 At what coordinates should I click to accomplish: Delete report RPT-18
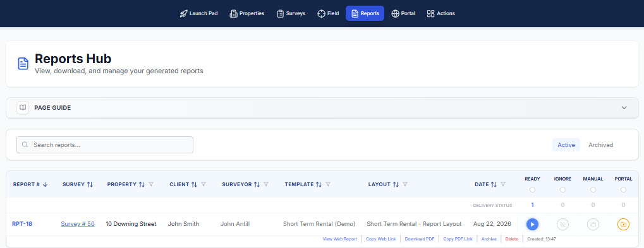tap(512, 239)
